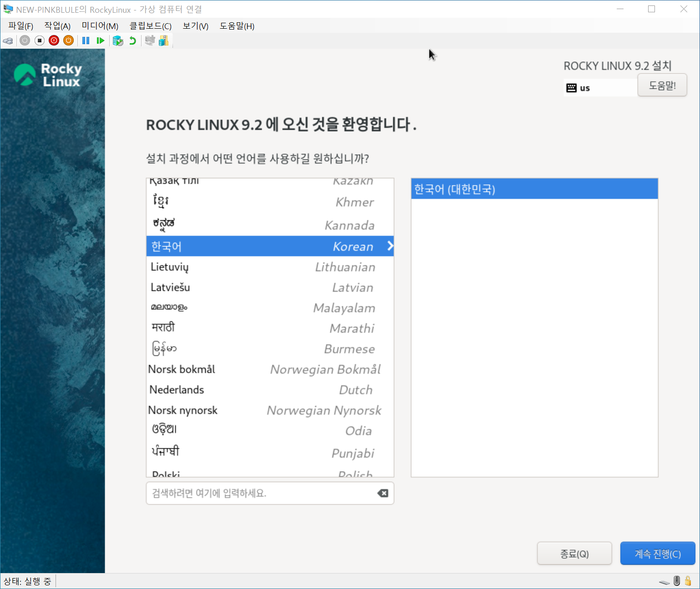Click the mouse icon in the status bar
This screenshot has width=700, height=589.
pyautogui.click(x=677, y=581)
